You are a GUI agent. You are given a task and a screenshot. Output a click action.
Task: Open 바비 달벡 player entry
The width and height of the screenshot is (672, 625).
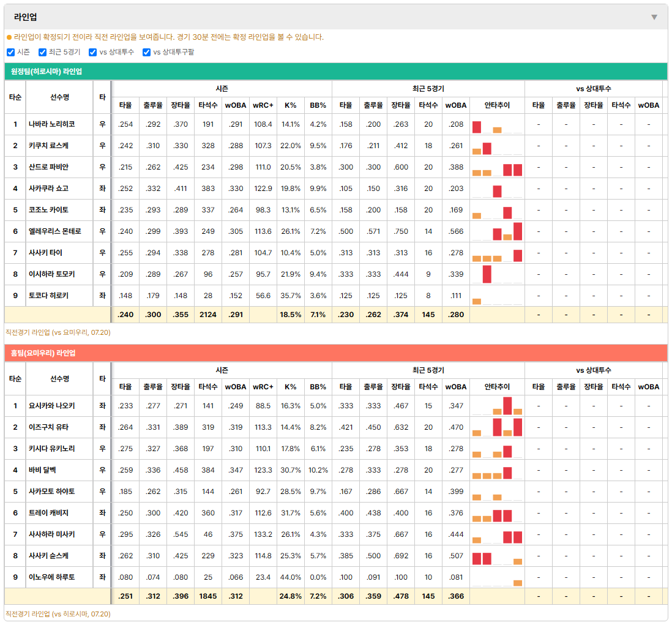42,470
